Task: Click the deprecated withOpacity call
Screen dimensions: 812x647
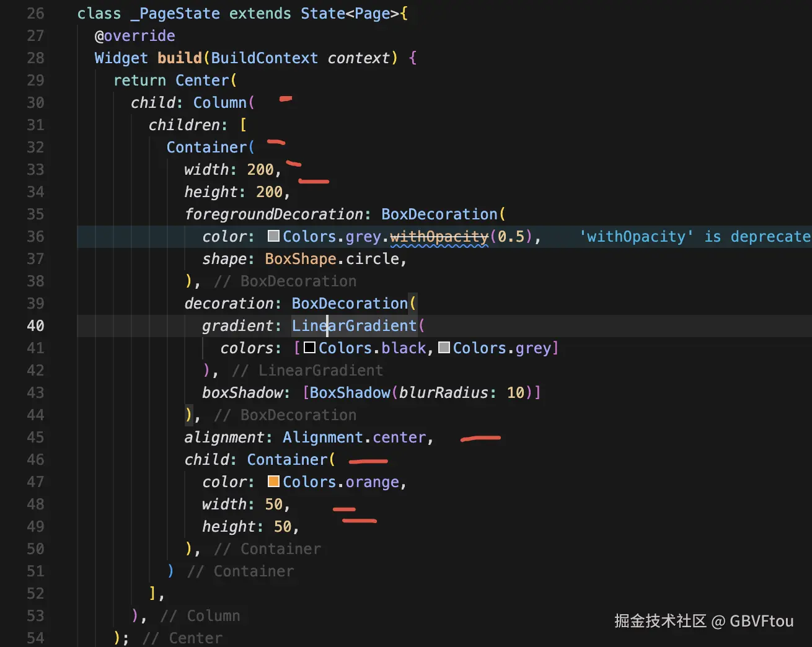Action: click(439, 236)
